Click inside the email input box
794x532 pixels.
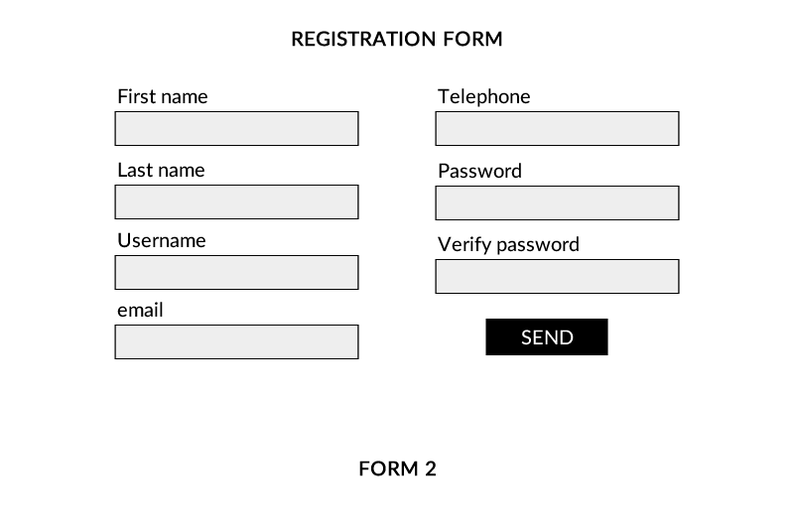[236, 342]
